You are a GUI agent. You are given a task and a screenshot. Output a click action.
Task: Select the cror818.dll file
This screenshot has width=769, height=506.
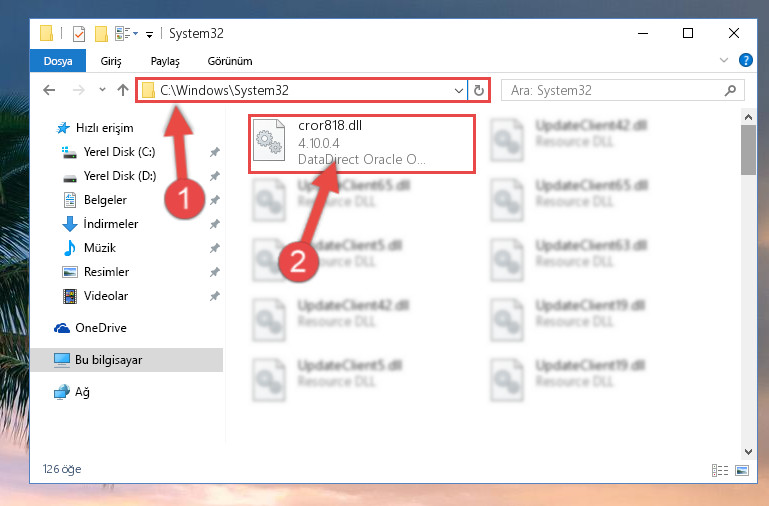click(362, 144)
